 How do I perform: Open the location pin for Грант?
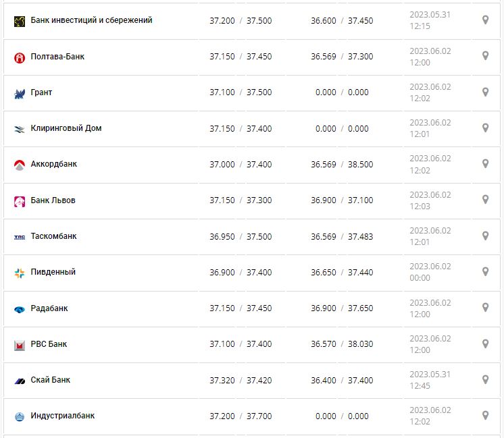(485, 92)
